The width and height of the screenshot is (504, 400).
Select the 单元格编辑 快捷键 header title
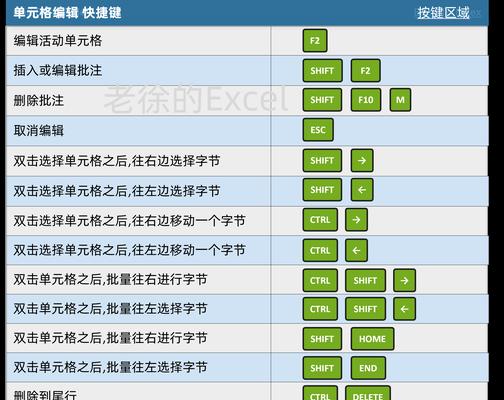67,13
